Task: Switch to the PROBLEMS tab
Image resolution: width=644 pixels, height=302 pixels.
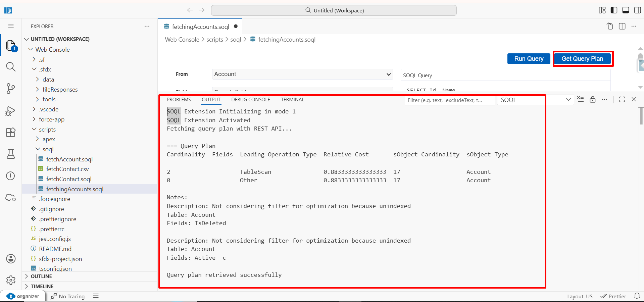Action: pos(179,100)
